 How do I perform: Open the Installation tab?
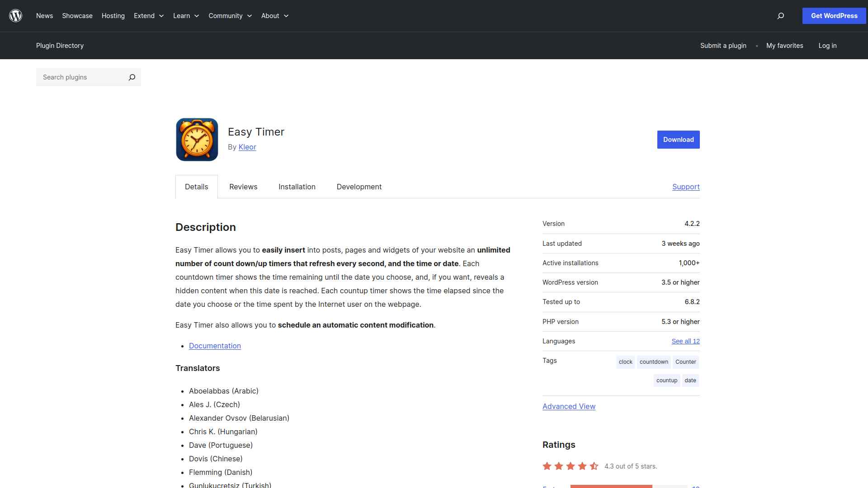pos(297,187)
